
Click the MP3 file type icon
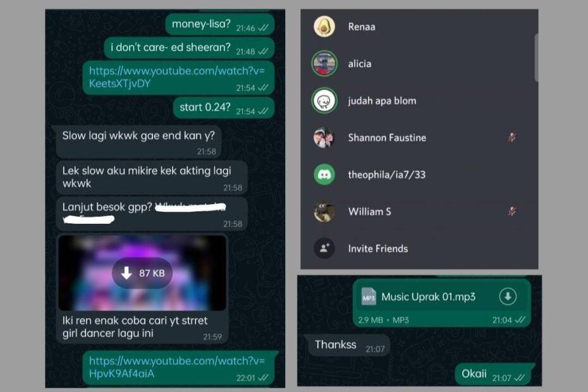[369, 297]
